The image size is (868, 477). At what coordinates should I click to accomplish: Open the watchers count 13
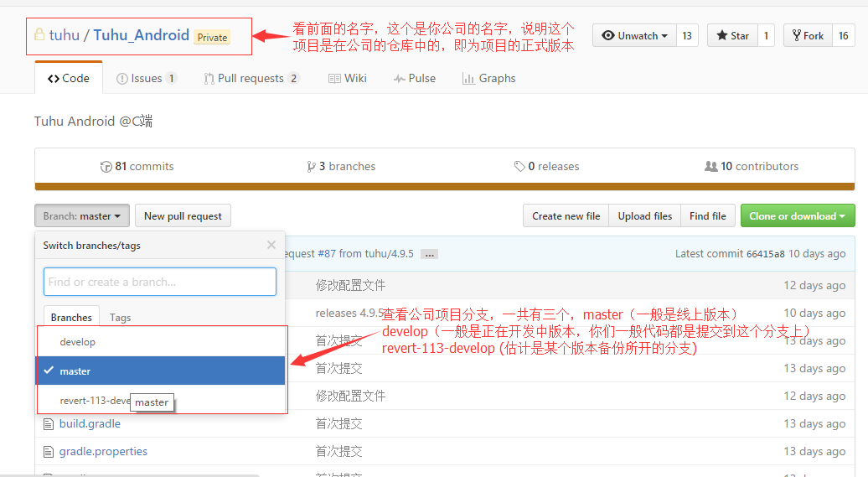coord(687,35)
